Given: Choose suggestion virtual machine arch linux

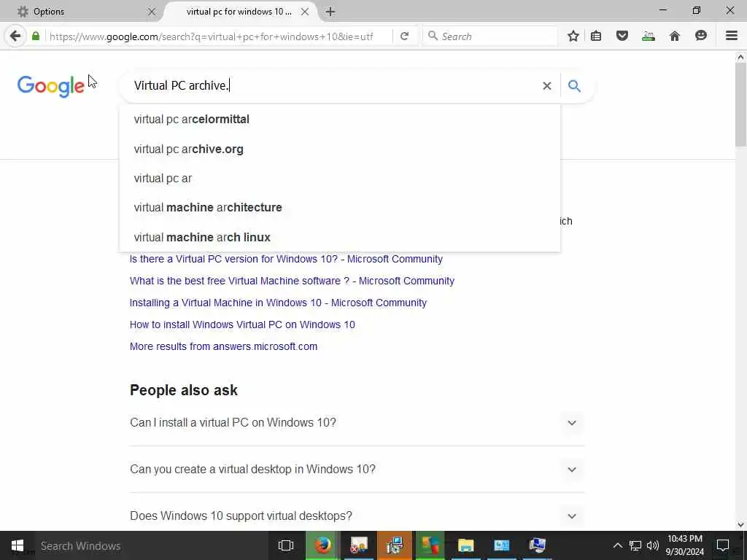Looking at the screenshot, I should pyautogui.click(x=340, y=237).
